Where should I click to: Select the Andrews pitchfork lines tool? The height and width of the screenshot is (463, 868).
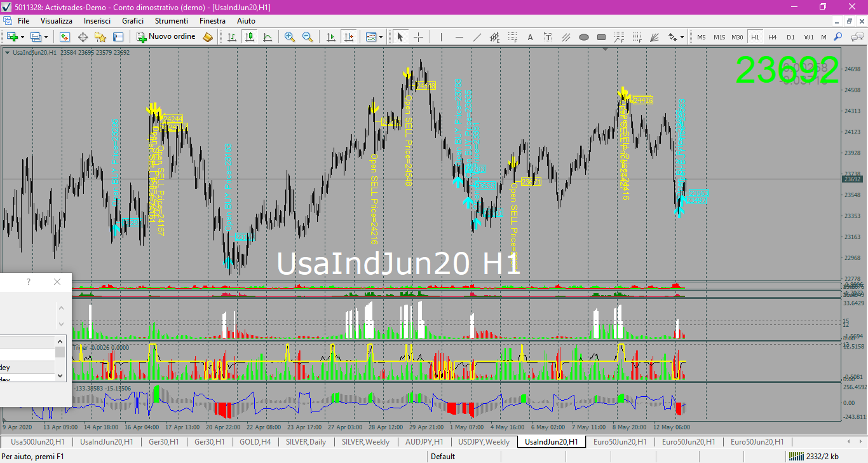click(566, 37)
